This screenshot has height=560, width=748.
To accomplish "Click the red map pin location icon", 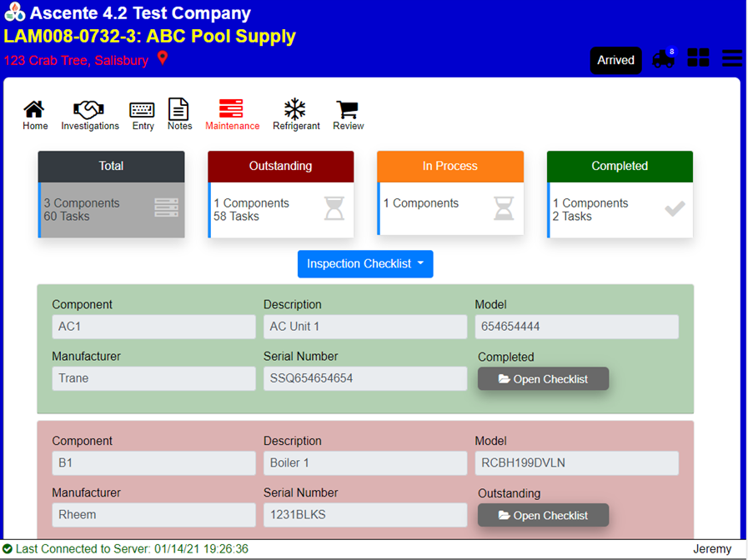I will point(163,58).
